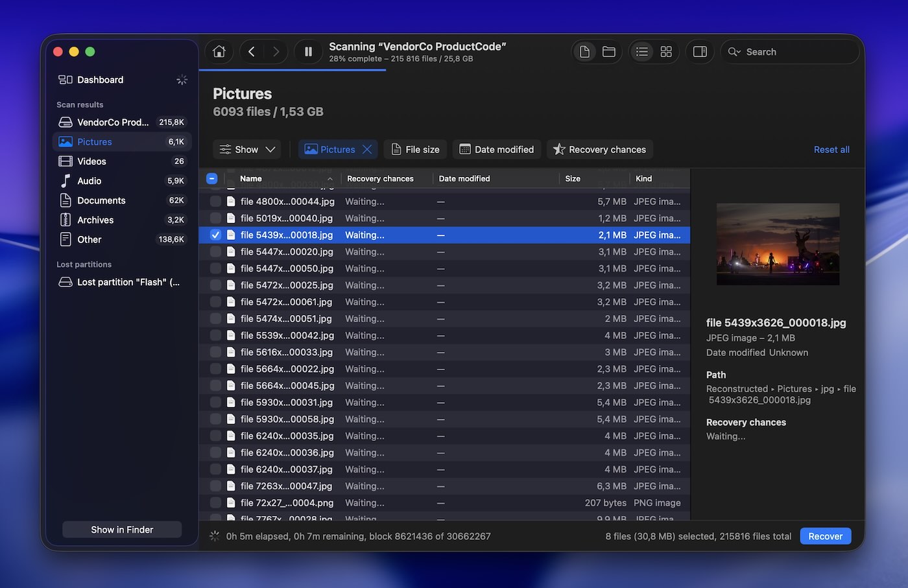Switch to folder view icon

point(609,52)
